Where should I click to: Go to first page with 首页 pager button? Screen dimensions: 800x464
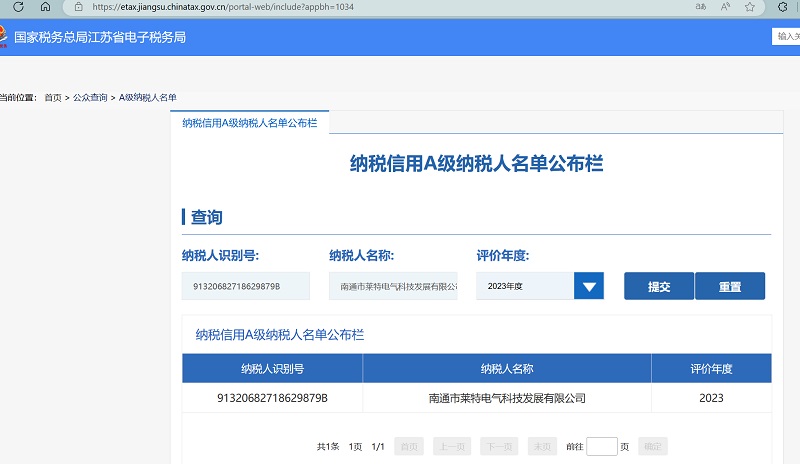409,447
